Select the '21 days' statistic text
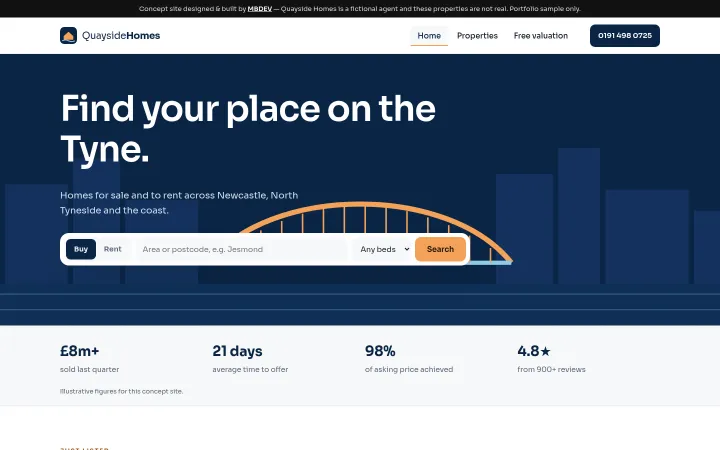 coord(237,351)
